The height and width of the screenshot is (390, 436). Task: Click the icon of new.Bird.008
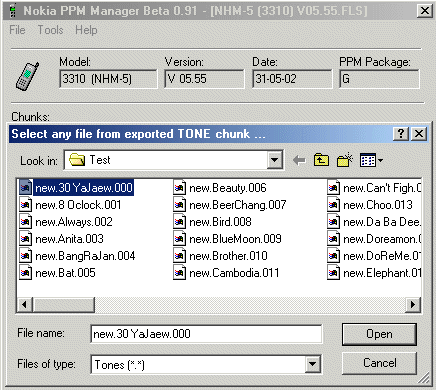click(179, 222)
